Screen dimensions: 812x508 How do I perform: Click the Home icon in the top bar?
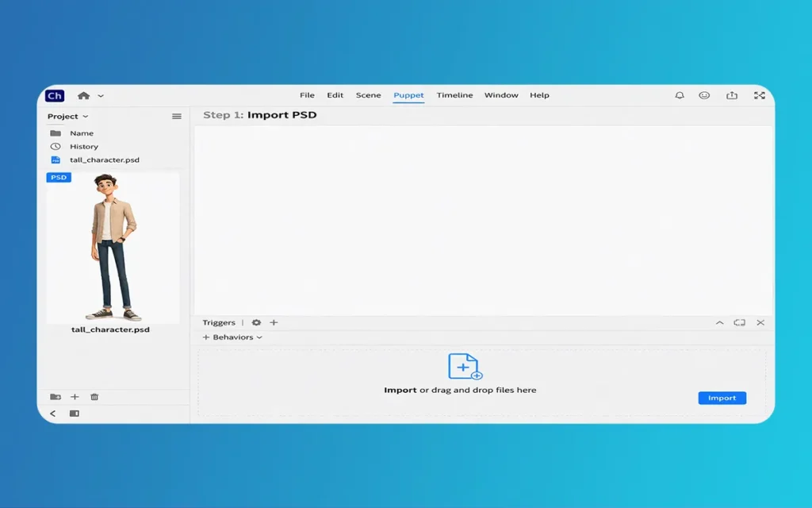tap(83, 96)
